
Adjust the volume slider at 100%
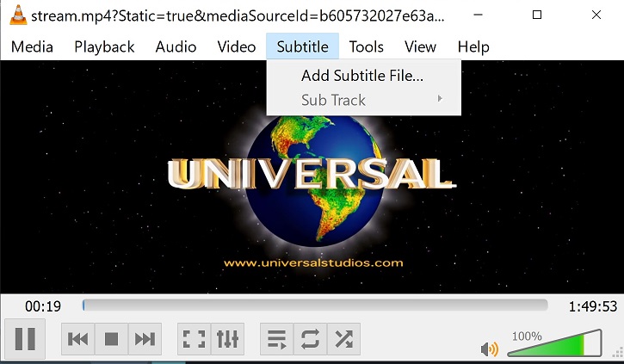555,342
